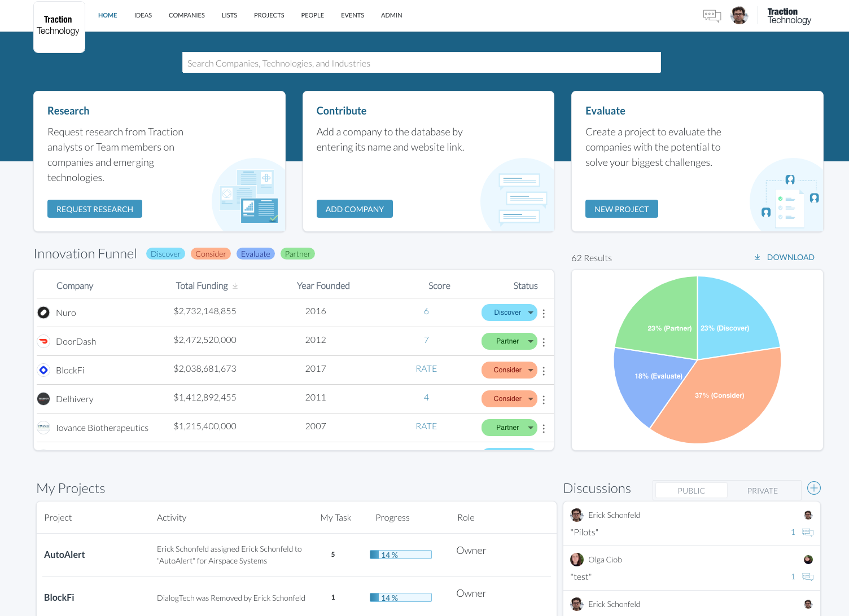Click the Traction Technology logo at top right

click(x=789, y=16)
